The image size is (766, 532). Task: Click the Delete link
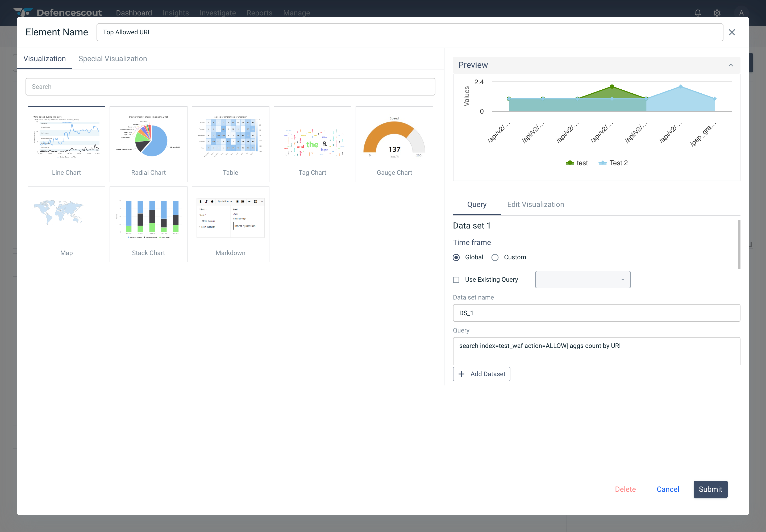[x=625, y=489]
